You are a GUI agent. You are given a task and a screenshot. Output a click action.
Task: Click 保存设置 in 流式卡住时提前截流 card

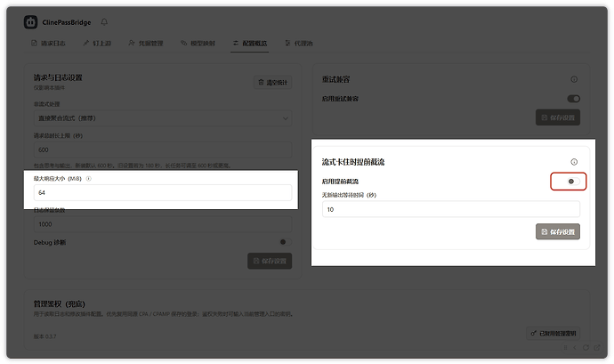coord(558,232)
